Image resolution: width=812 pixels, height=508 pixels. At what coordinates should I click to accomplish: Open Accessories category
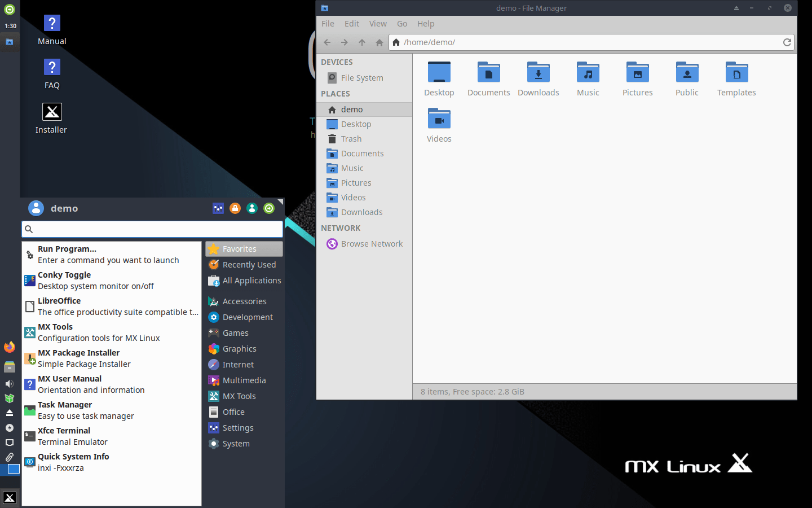[x=244, y=301]
